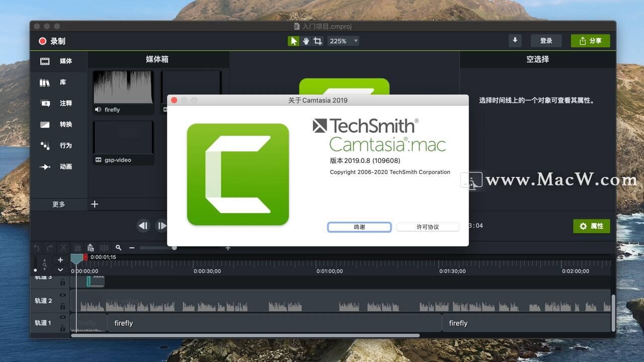The height and width of the screenshot is (362, 644).
Task: Click the timeline zoom magnifier
Action: (x=118, y=248)
